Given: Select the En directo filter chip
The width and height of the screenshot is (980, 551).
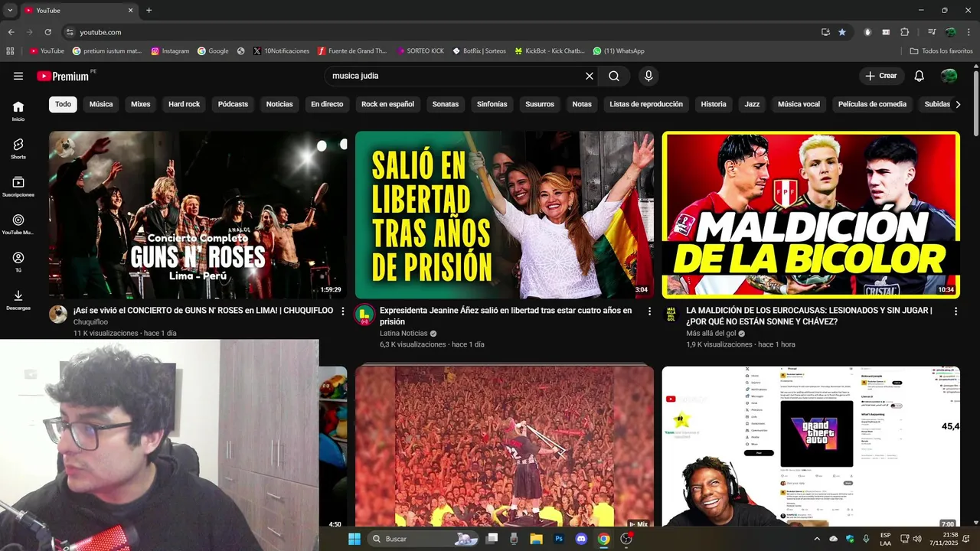Looking at the screenshot, I should 327,104.
